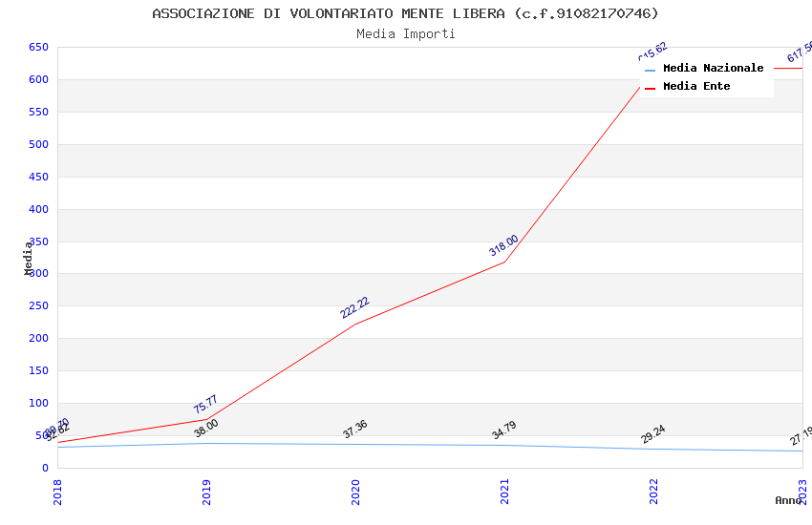
Task: Click the 0 y-axis tick label
Action: (x=45, y=468)
